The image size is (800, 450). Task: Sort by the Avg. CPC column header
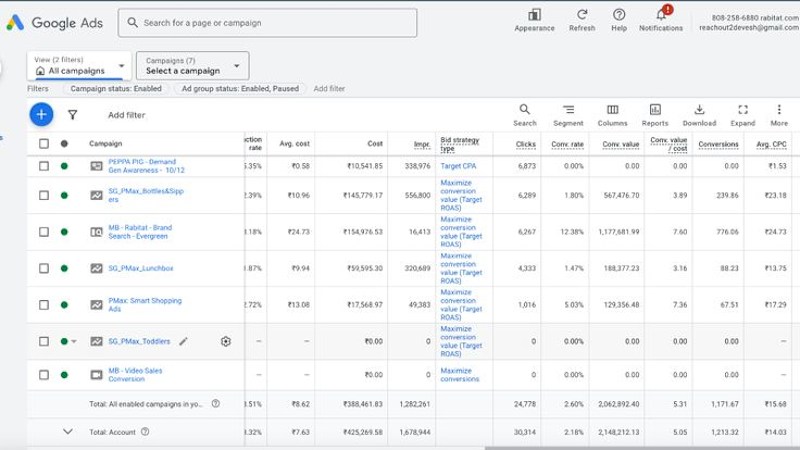point(771,144)
